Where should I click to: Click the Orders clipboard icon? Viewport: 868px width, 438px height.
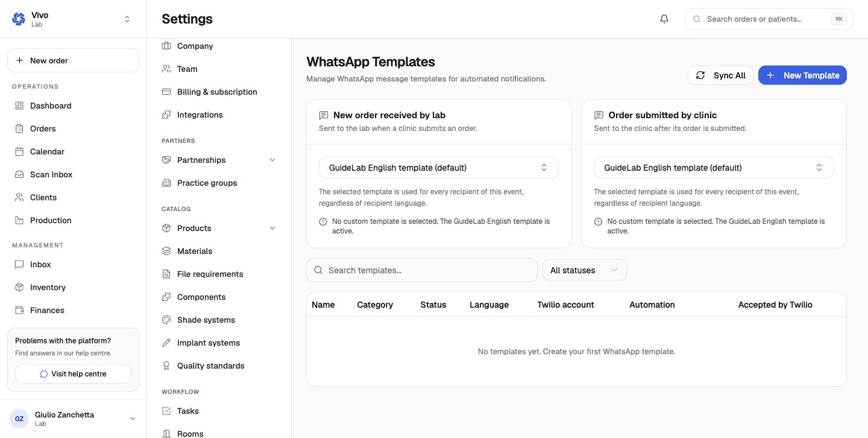point(19,129)
